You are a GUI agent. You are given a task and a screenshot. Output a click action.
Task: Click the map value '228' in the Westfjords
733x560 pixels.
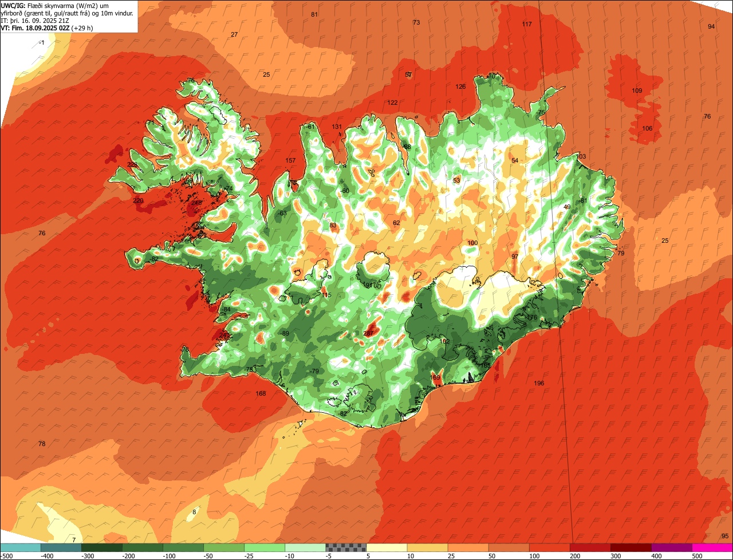click(132, 164)
